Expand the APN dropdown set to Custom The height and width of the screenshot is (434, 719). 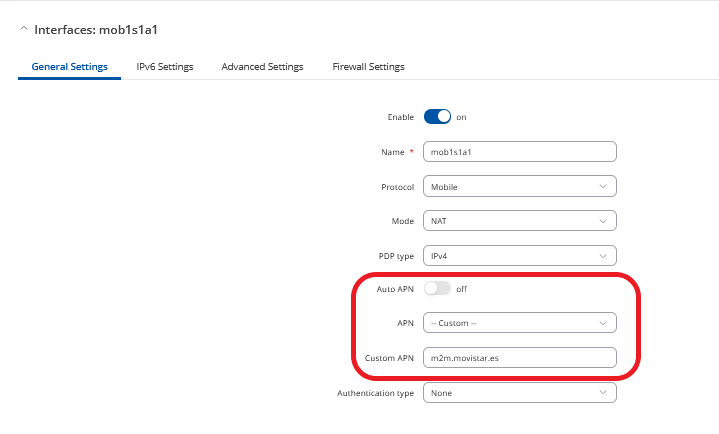click(519, 323)
